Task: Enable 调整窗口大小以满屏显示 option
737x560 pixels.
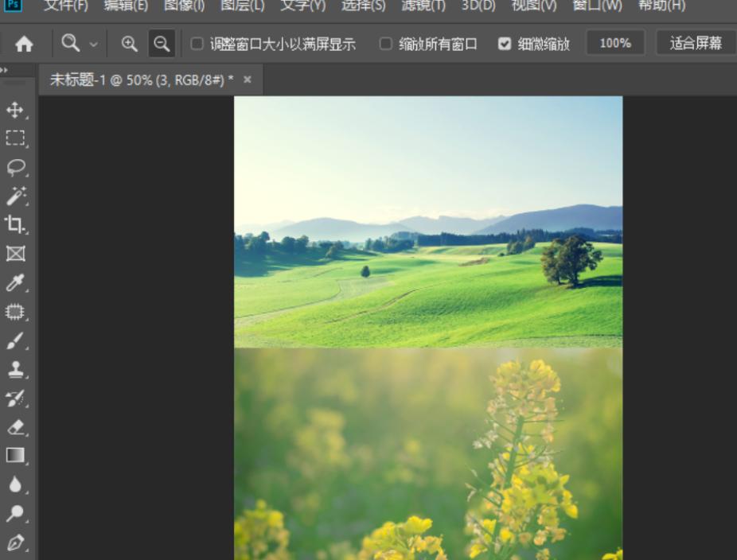Action: click(197, 43)
